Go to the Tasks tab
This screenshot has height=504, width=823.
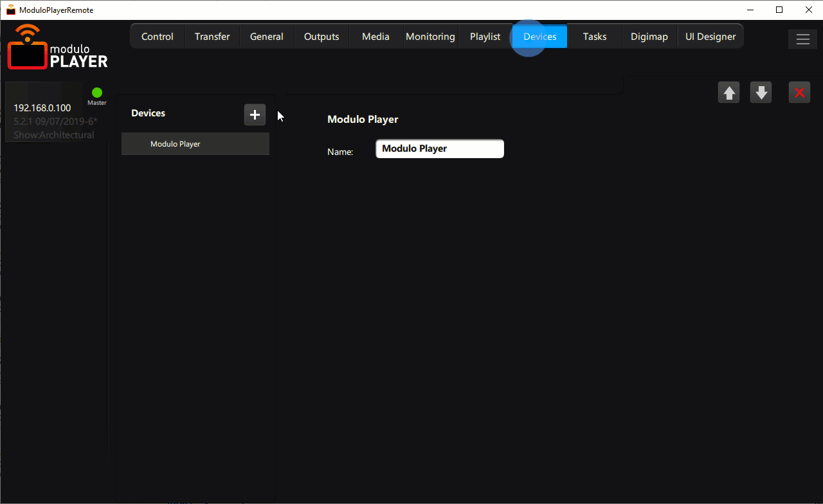pos(595,37)
